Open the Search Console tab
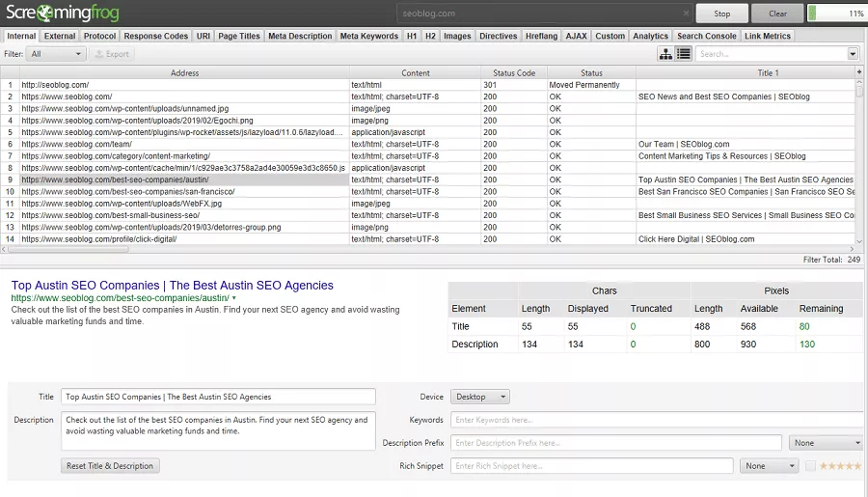The height and width of the screenshot is (497, 868). 706,36
